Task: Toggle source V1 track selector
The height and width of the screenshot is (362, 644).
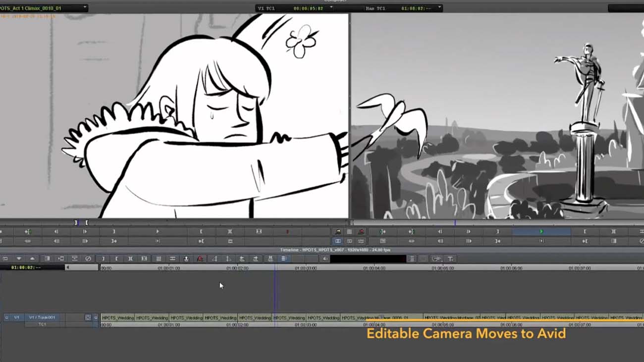Action: click(x=16, y=317)
